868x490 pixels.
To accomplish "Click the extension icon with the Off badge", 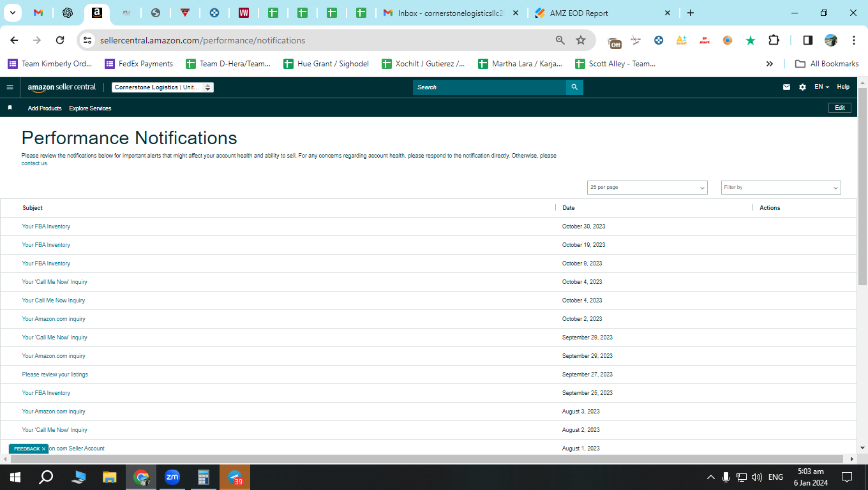I will (615, 41).
